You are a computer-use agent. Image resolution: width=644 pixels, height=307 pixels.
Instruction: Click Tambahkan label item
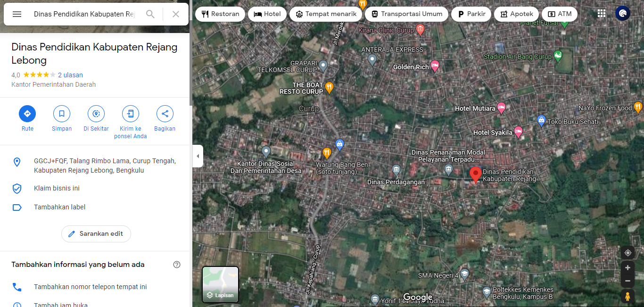(94, 207)
